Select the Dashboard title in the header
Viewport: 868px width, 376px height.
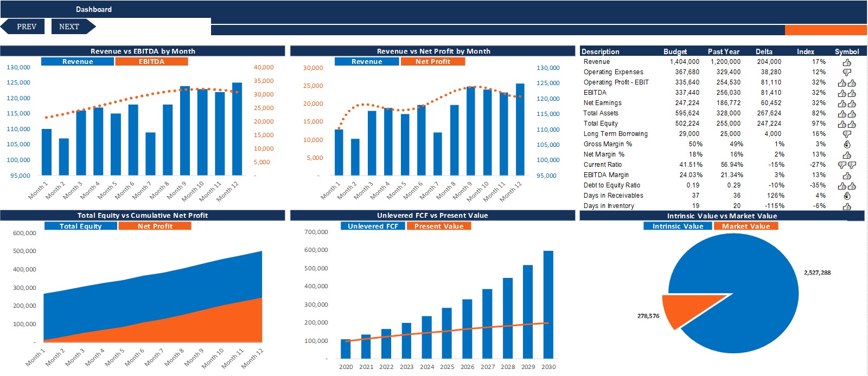click(x=94, y=9)
